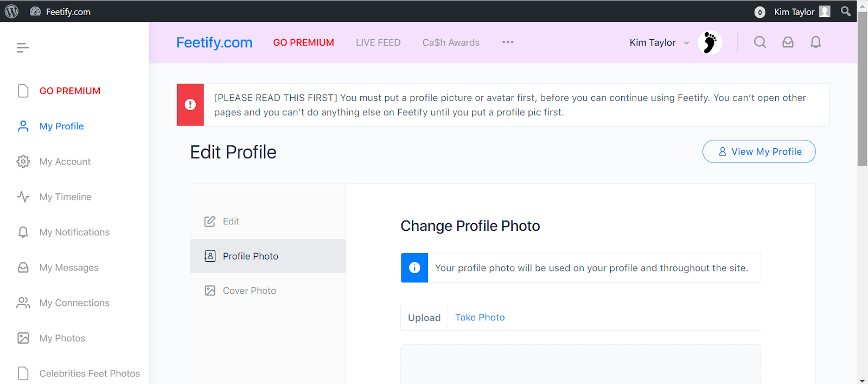Click the View My Profile button
The image size is (868, 384).
click(759, 152)
